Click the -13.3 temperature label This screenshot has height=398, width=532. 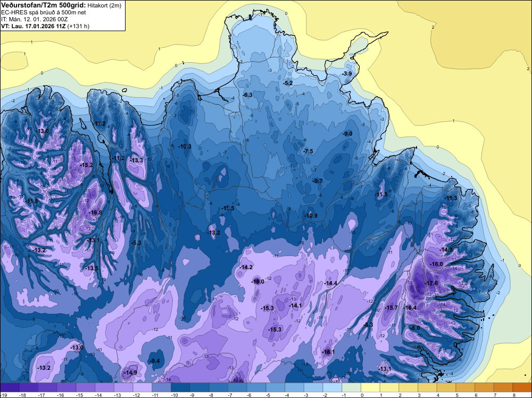[136, 161]
